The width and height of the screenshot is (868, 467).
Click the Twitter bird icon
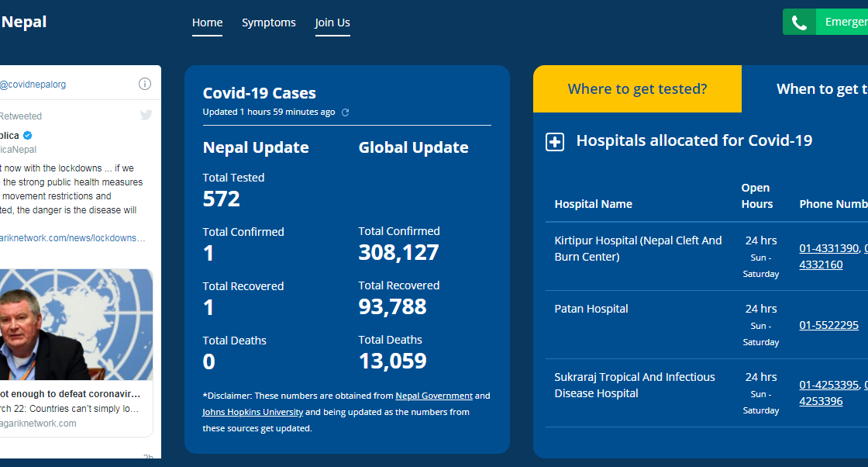click(x=146, y=116)
